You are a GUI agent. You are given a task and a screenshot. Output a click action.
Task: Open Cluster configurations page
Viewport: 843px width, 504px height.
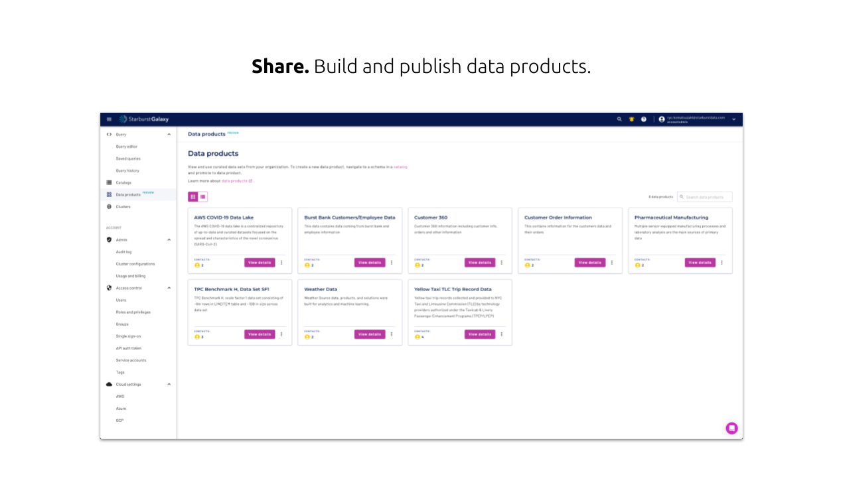135,264
